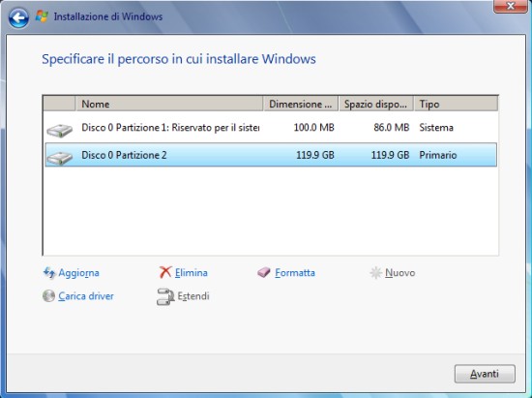Click the drive icon for Partizione 1

tap(59, 130)
